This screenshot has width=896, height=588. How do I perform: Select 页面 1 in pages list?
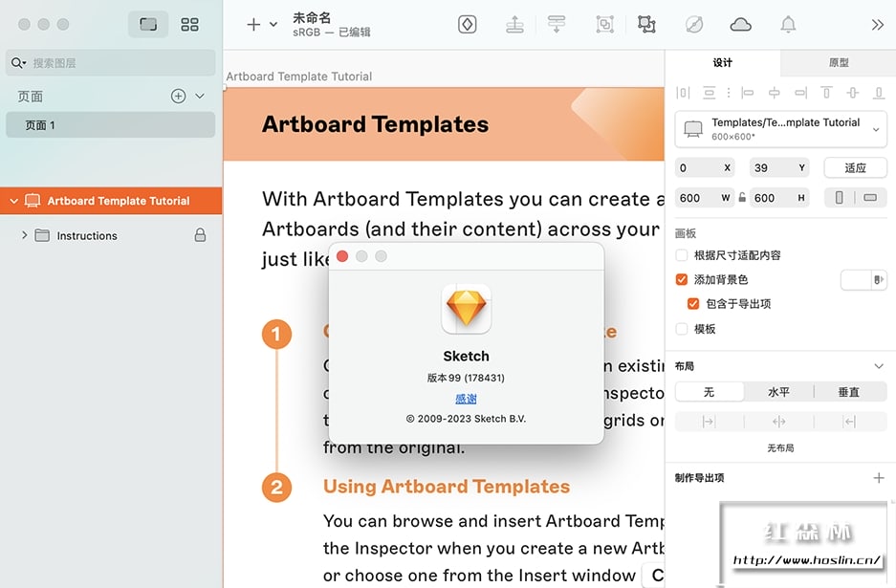click(111, 125)
